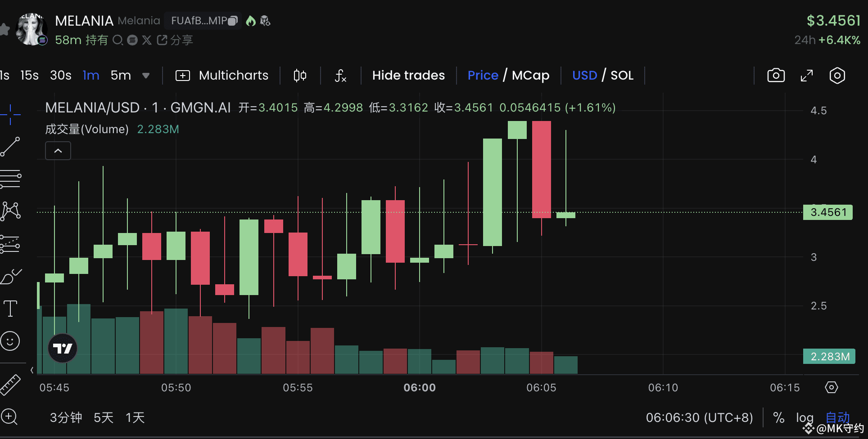The width and height of the screenshot is (868, 439).
Task: Click the $3.4561 header price
Action: [833, 21]
